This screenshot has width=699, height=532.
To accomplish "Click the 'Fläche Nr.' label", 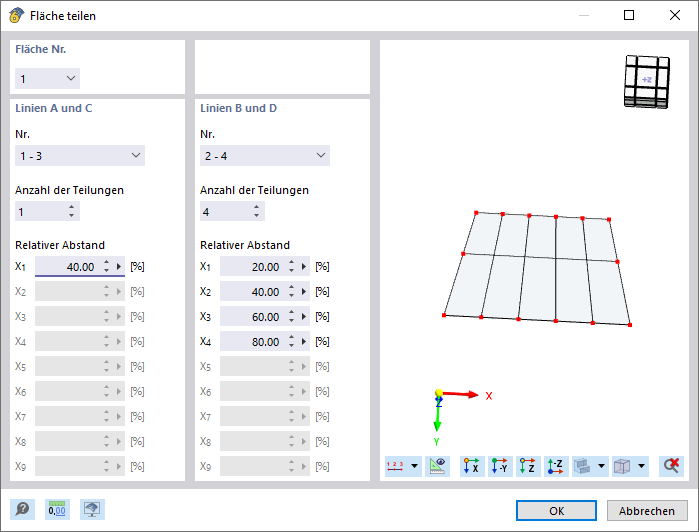I will pyautogui.click(x=41, y=49).
